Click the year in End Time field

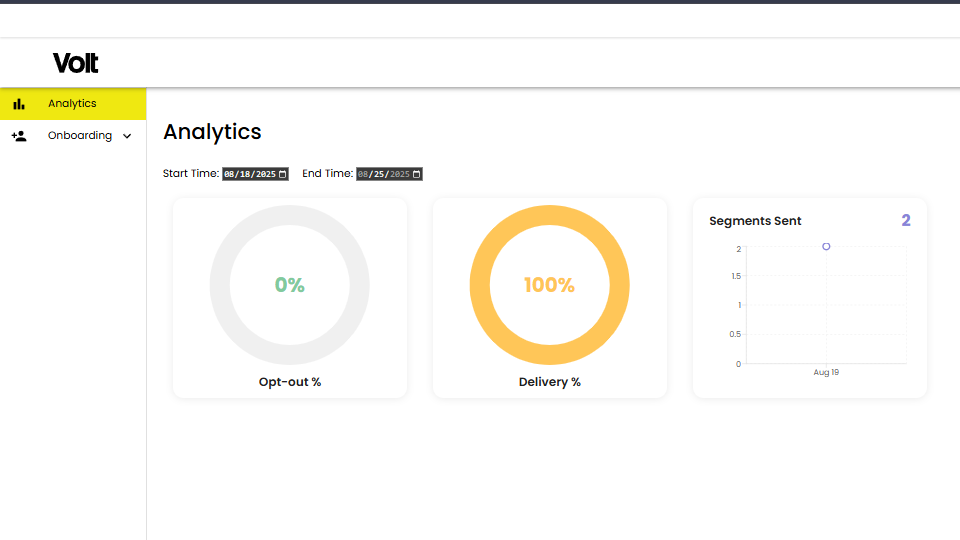coord(399,174)
